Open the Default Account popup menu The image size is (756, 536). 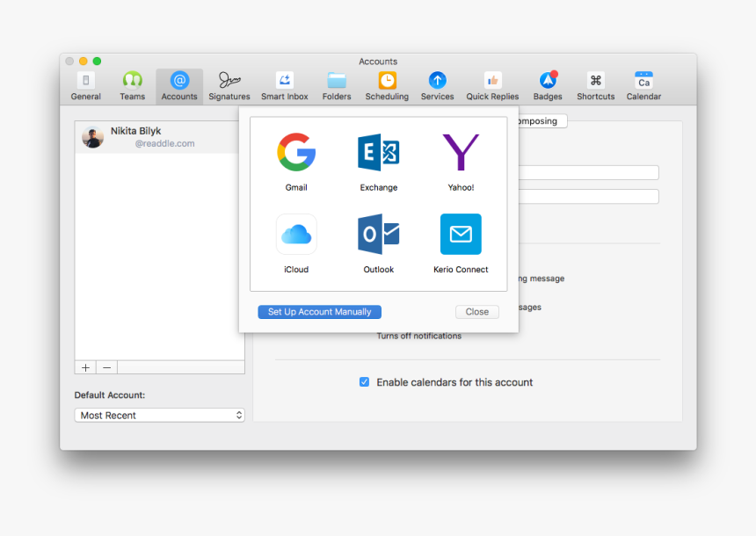[x=159, y=415]
